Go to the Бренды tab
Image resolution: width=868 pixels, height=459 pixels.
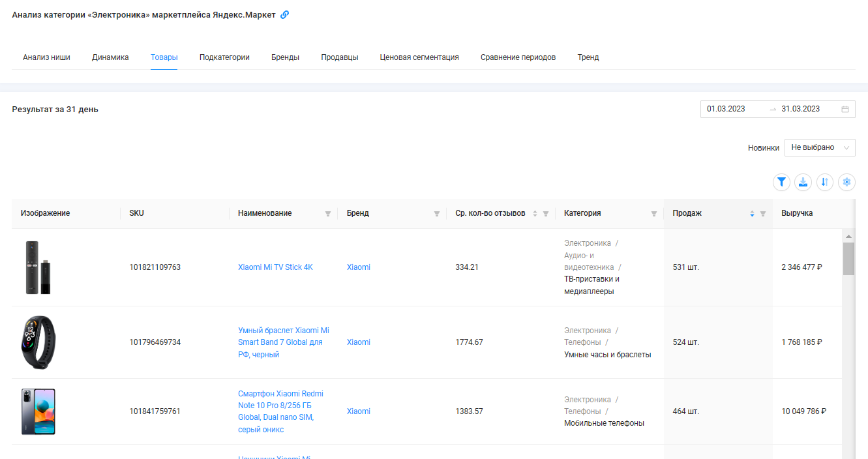[x=285, y=57]
